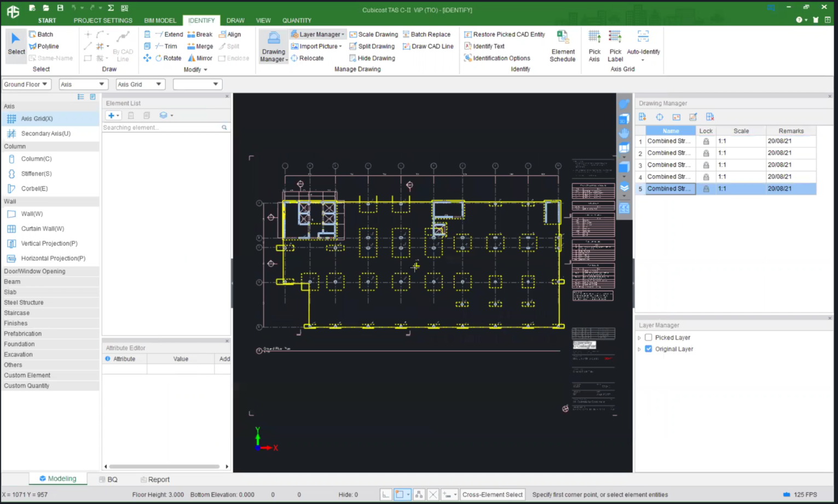
Task: Click the Pick Axis icon
Action: pyautogui.click(x=594, y=38)
